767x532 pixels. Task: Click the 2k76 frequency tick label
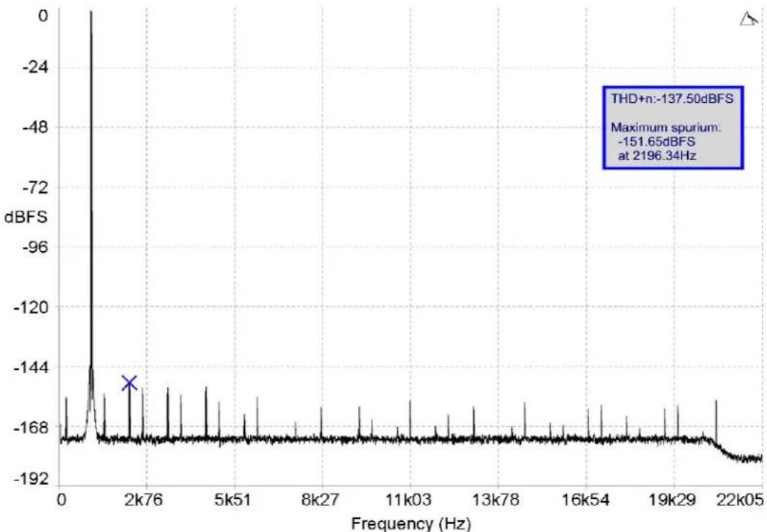pyautogui.click(x=143, y=500)
